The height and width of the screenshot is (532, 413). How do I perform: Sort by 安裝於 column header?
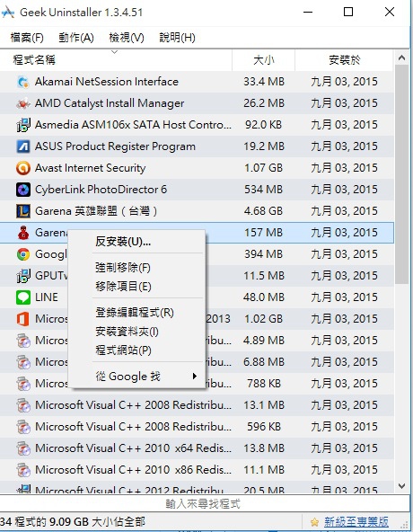coord(344,60)
